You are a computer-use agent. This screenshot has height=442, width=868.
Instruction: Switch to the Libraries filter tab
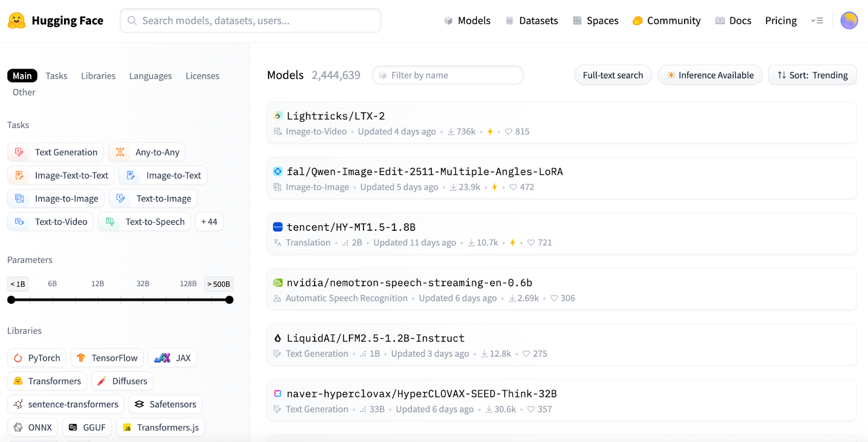point(98,76)
